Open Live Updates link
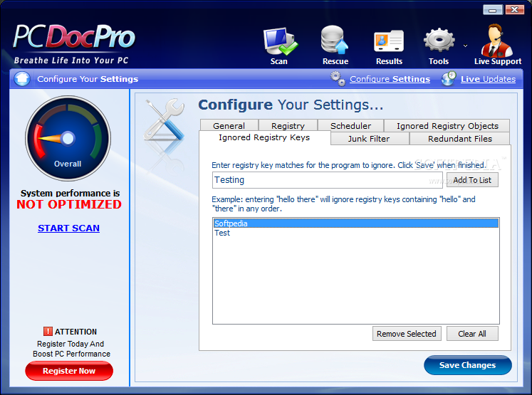The height and width of the screenshot is (395, 532). (x=488, y=79)
